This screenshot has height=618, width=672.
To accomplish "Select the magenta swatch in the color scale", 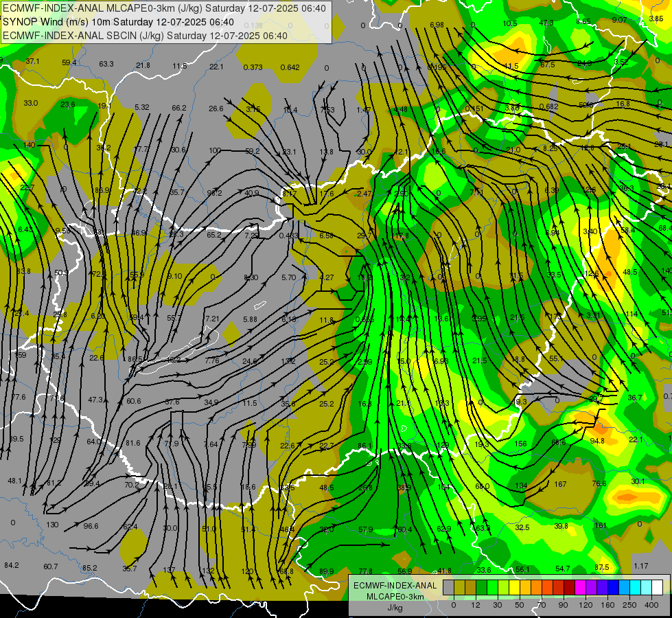I will [581, 587].
